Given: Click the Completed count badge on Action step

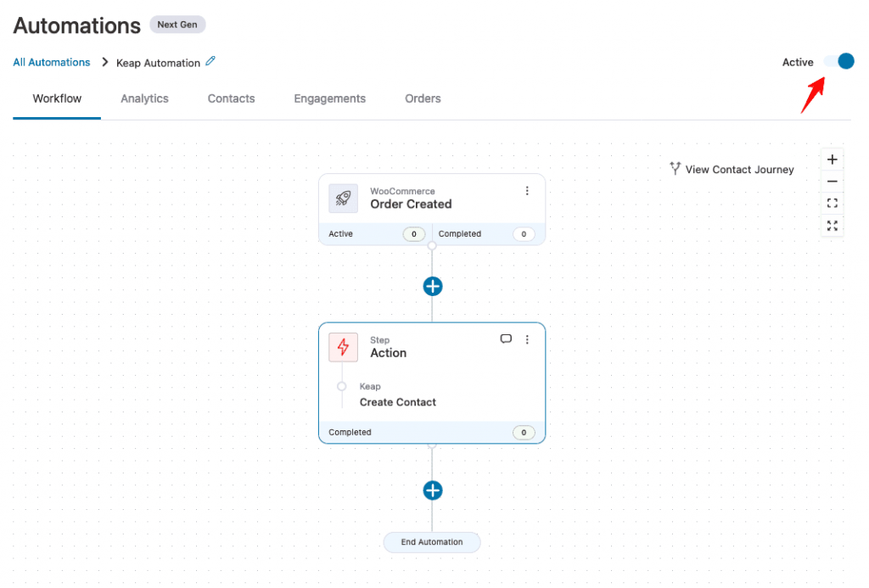Looking at the screenshot, I should [x=523, y=432].
